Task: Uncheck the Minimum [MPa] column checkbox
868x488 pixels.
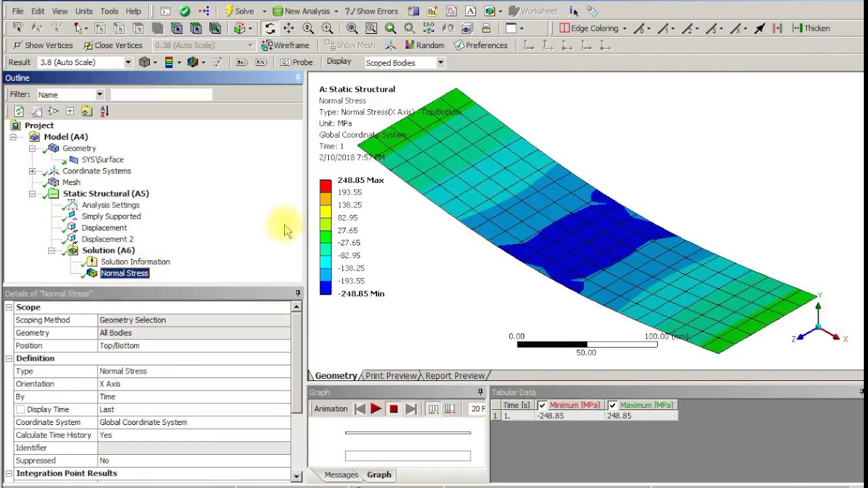Action: point(542,405)
